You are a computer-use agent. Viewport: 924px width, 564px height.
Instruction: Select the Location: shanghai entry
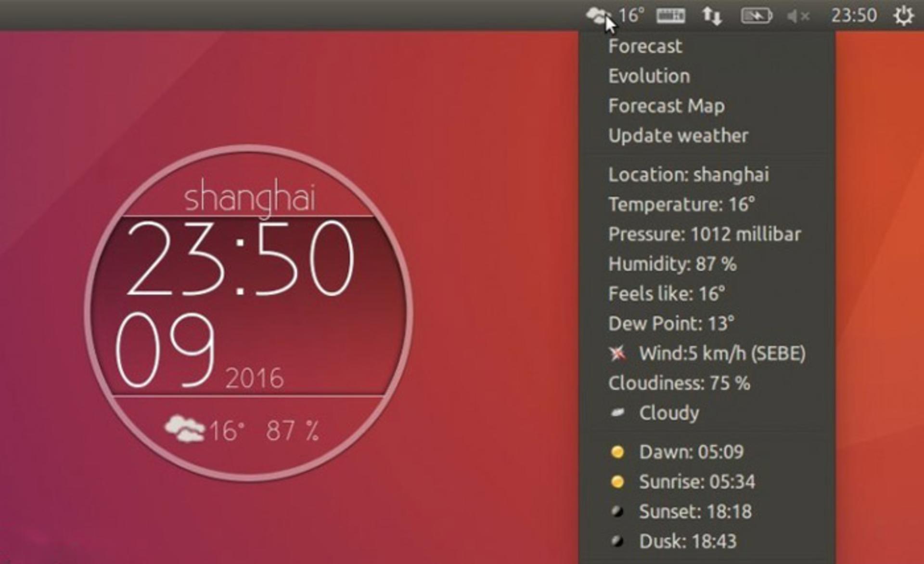pyautogui.click(x=688, y=175)
